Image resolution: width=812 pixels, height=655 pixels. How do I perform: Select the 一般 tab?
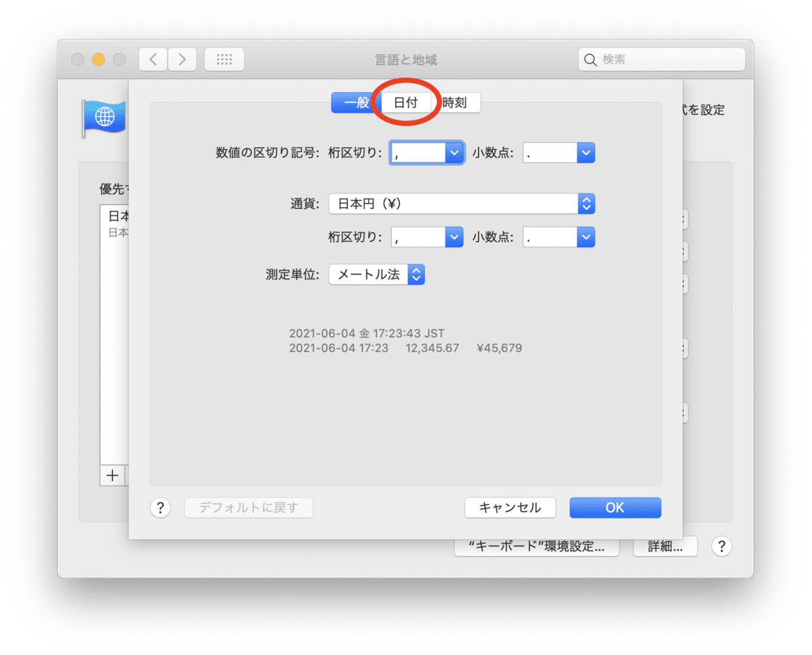pyautogui.click(x=355, y=102)
